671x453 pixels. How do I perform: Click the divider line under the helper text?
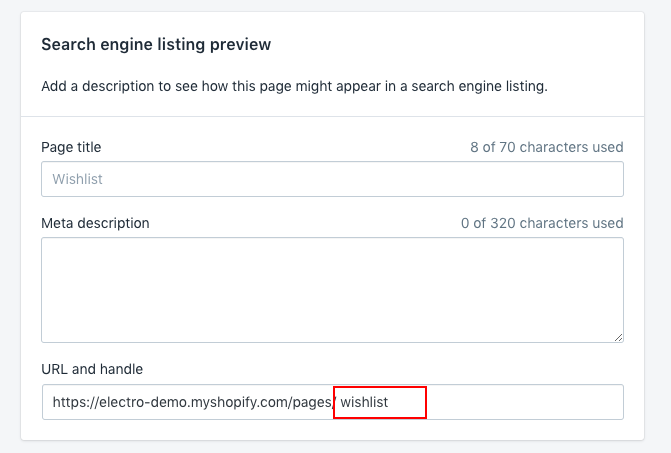coord(332,116)
